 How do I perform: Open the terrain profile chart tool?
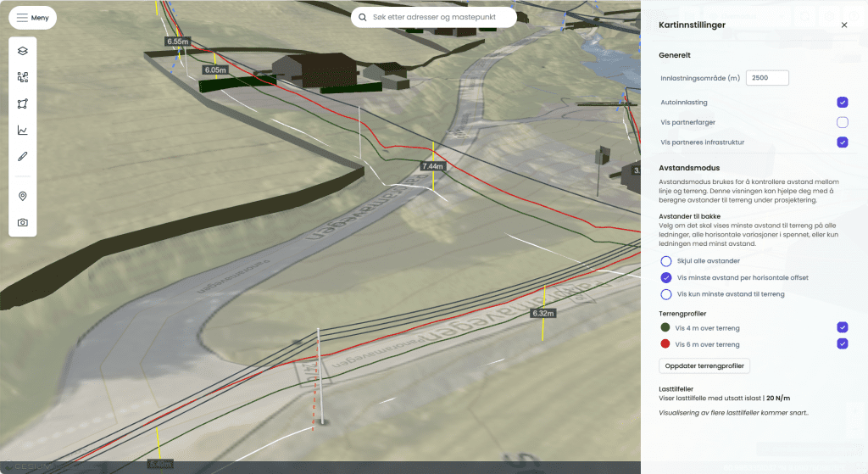click(x=23, y=131)
